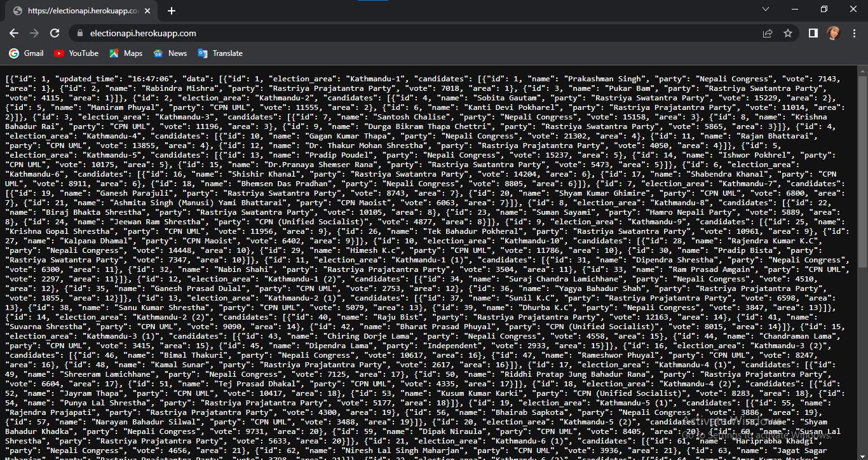
Task: Navigate back with the back arrow
Action: tap(14, 33)
